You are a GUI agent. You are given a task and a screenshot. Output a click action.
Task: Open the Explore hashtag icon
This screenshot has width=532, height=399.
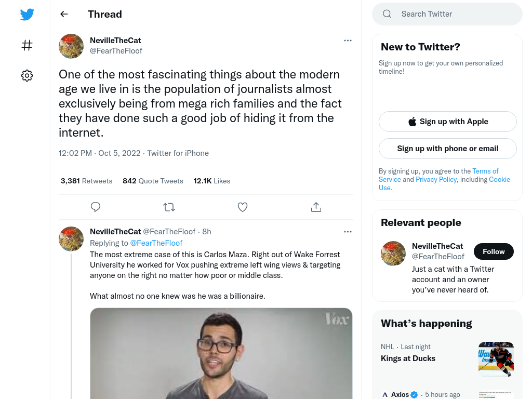pos(27,45)
